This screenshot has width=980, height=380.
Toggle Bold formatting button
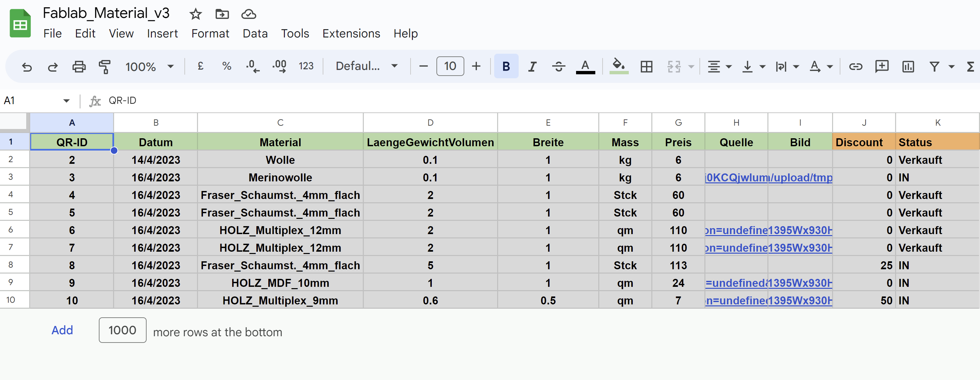point(506,67)
